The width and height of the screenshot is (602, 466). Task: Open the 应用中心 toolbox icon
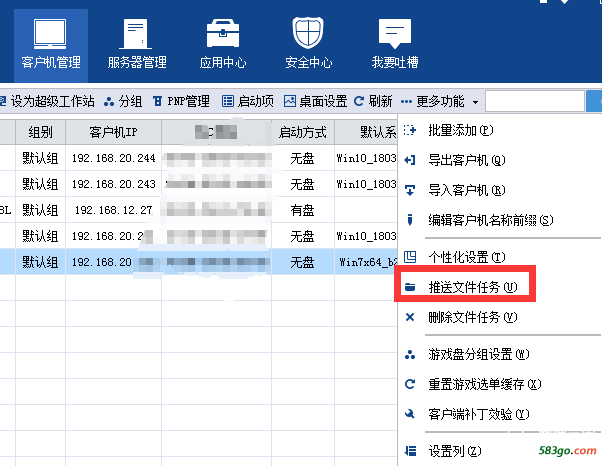point(223,34)
